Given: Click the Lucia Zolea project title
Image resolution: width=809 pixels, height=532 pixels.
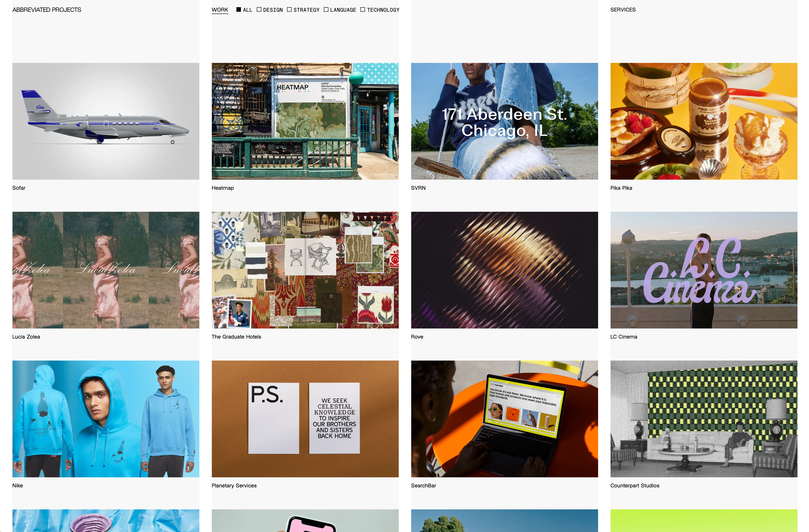Looking at the screenshot, I should pos(26,337).
